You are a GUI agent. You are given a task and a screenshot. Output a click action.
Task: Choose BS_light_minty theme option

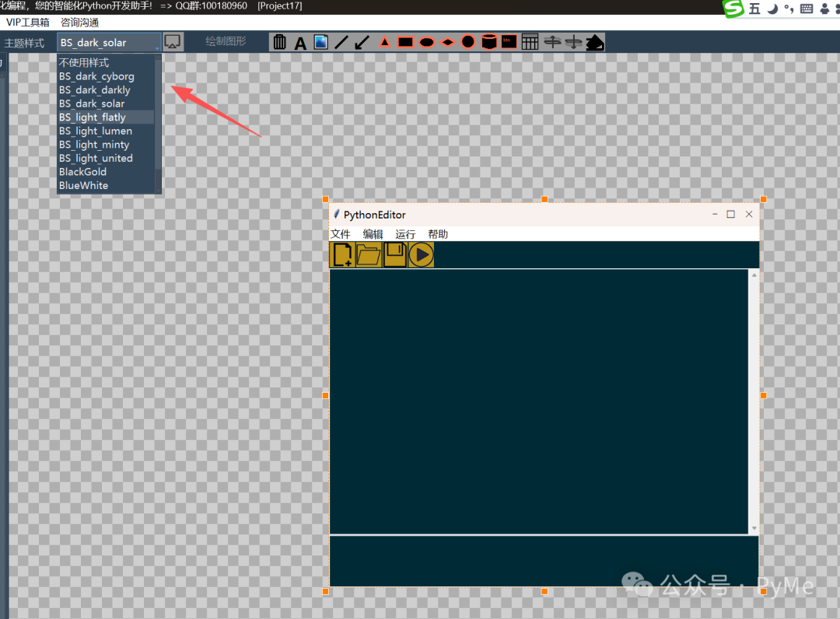(x=106, y=145)
